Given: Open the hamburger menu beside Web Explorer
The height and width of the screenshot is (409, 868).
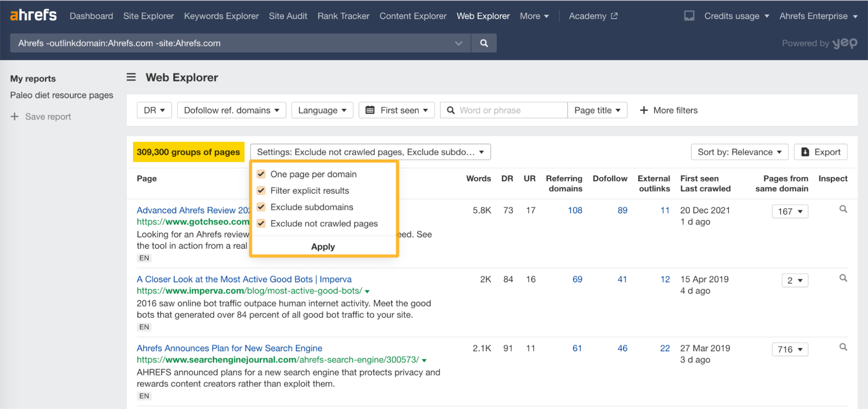Looking at the screenshot, I should (x=131, y=77).
